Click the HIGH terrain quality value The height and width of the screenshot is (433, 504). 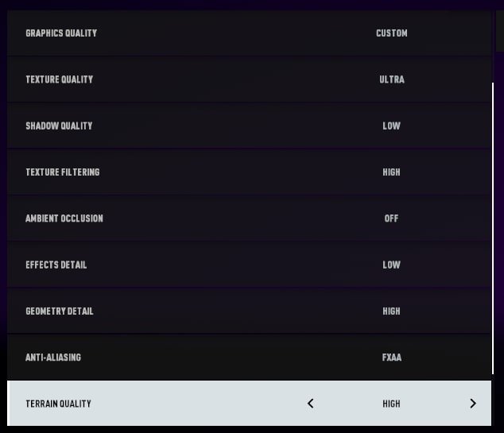pyautogui.click(x=392, y=404)
